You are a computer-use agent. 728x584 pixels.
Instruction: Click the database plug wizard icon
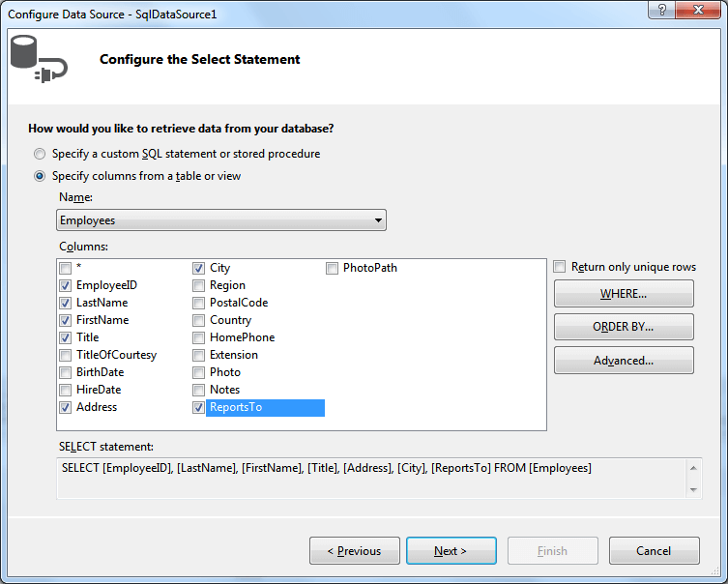39,59
